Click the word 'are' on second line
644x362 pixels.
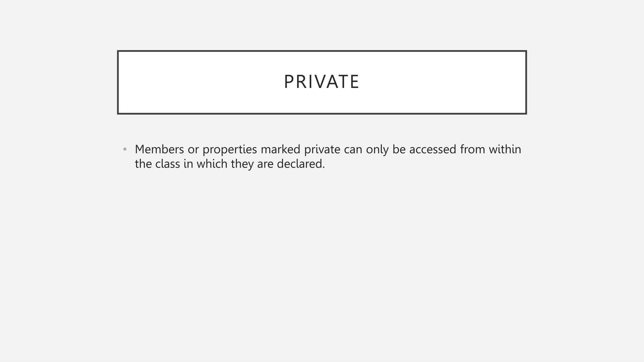tap(265, 164)
